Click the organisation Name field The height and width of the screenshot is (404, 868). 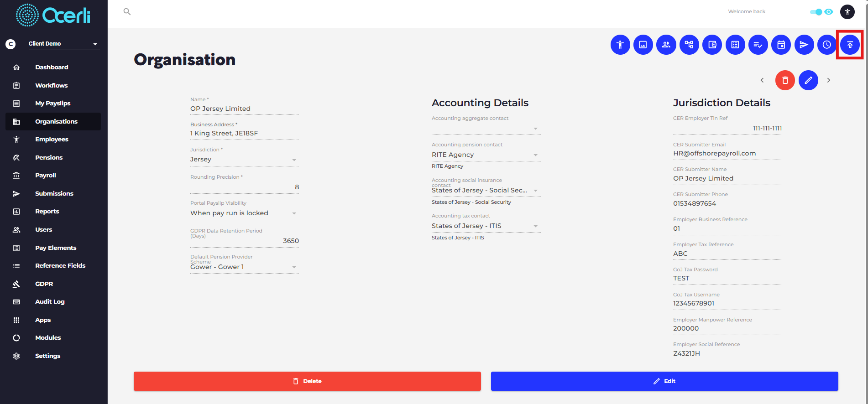[x=244, y=109]
